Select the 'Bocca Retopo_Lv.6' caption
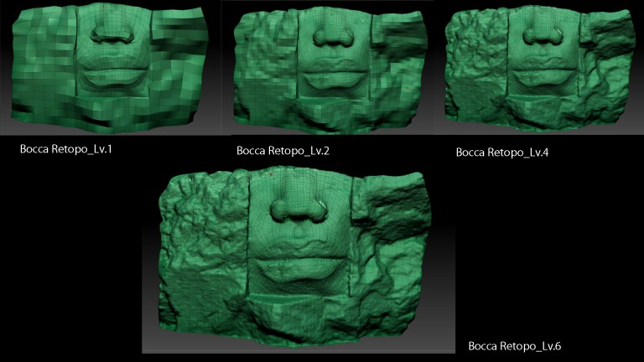The image size is (644, 362). pyautogui.click(x=514, y=346)
